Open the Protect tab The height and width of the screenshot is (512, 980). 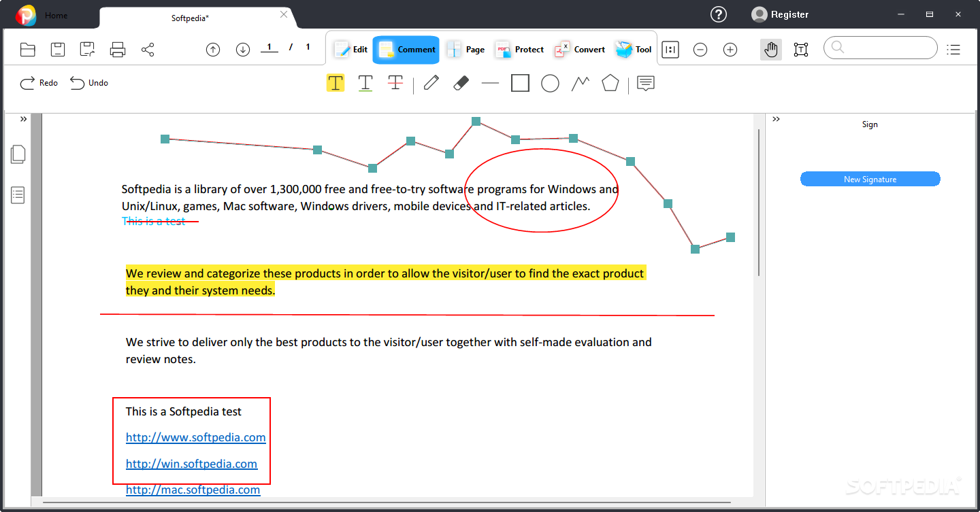pos(519,50)
